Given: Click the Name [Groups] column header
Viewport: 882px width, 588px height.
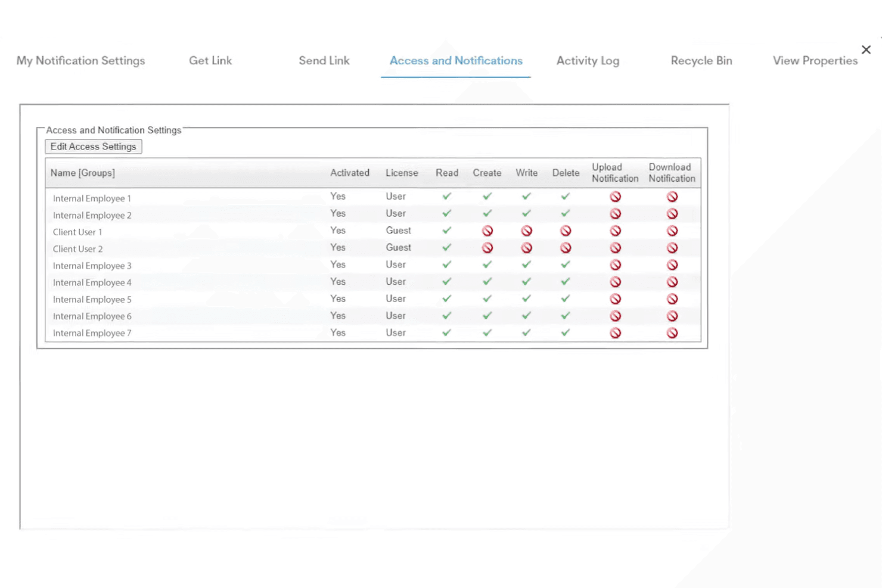Looking at the screenshot, I should 83,173.
